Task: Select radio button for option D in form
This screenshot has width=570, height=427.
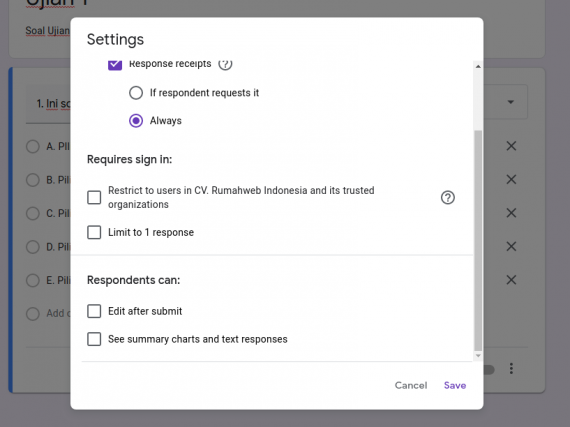Action: [x=33, y=247]
